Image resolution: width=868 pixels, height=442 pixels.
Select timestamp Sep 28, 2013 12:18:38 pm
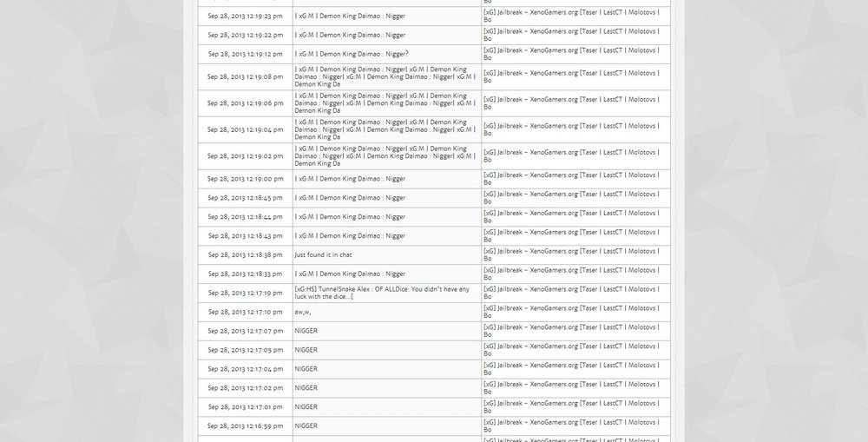(246, 254)
